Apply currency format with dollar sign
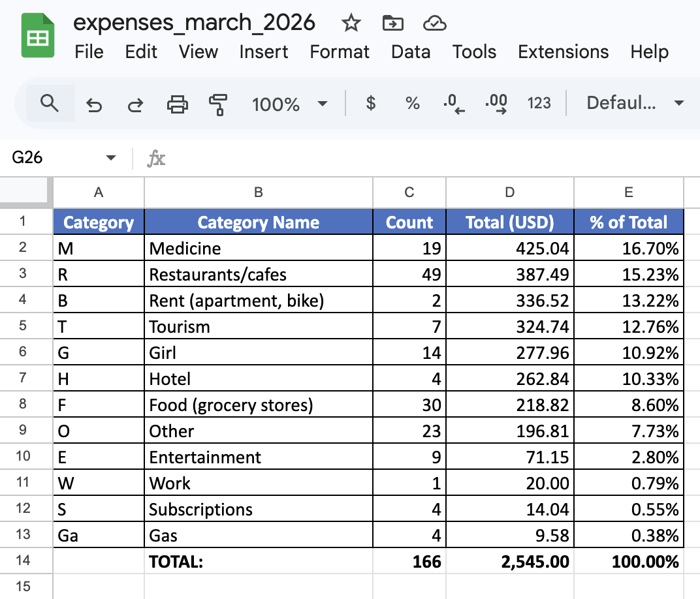The width and height of the screenshot is (700, 599). click(370, 104)
